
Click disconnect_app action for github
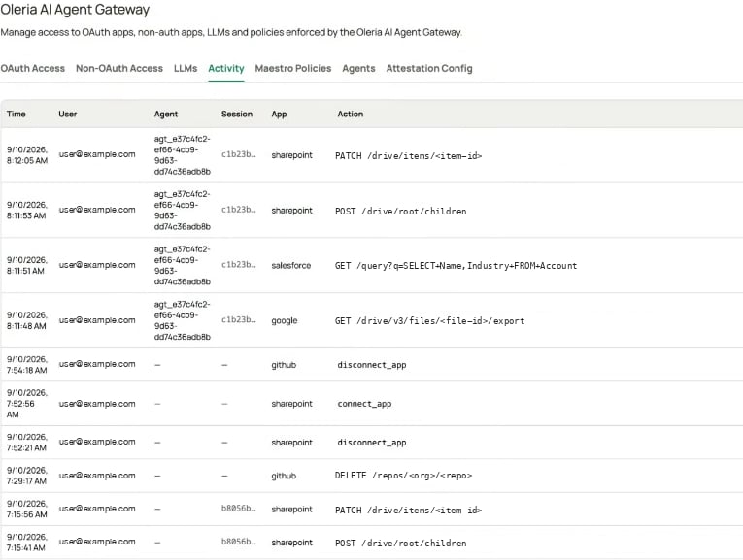(371, 365)
